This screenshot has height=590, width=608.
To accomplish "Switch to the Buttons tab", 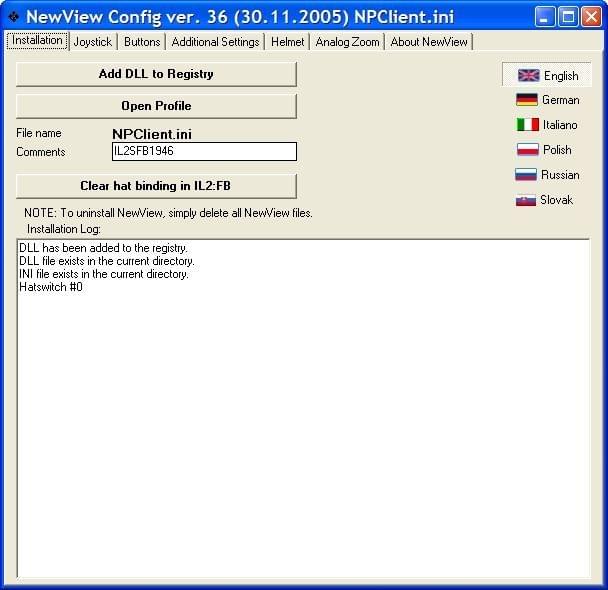I will (142, 42).
